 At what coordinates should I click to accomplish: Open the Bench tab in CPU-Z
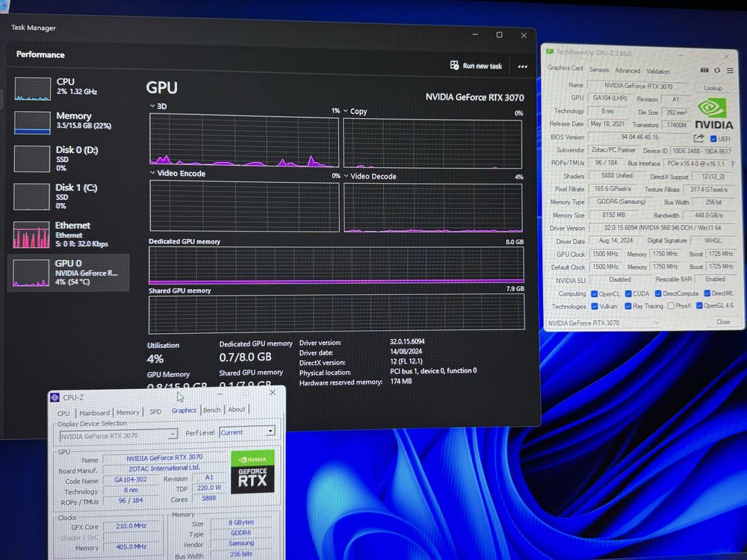211,410
